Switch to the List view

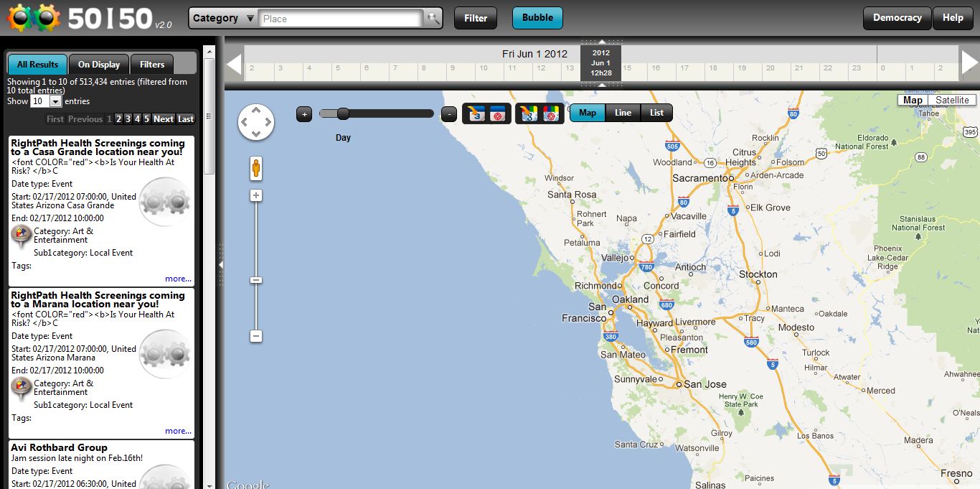click(656, 113)
